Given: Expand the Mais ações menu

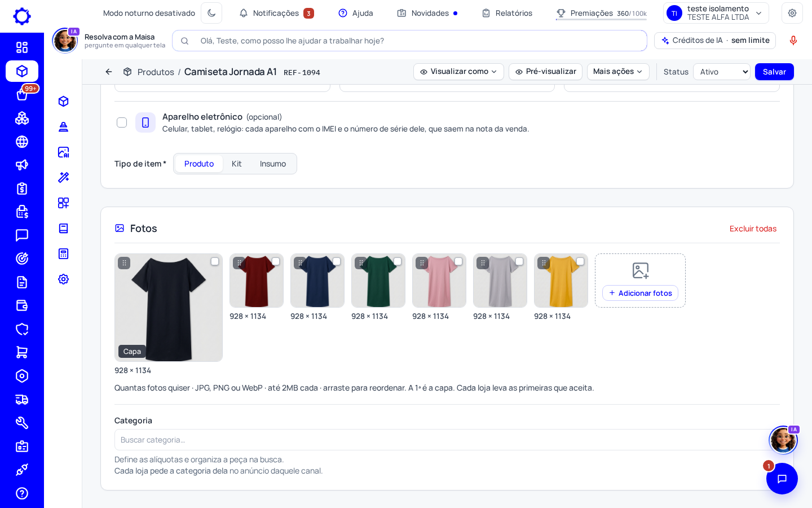Looking at the screenshot, I should coord(618,72).
